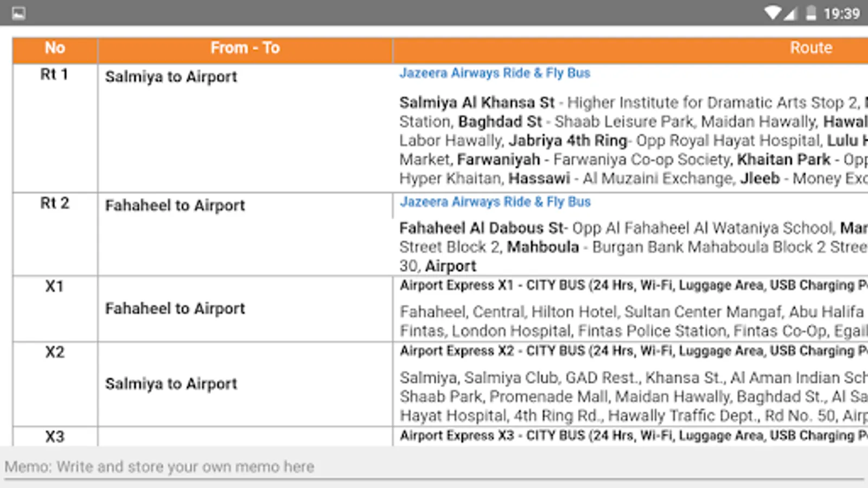The height and width of the screenshot is (488, 868).
Task: Tap the Airport Express X2 - CITY BUS heading
Action: click(x=634, y=351)
